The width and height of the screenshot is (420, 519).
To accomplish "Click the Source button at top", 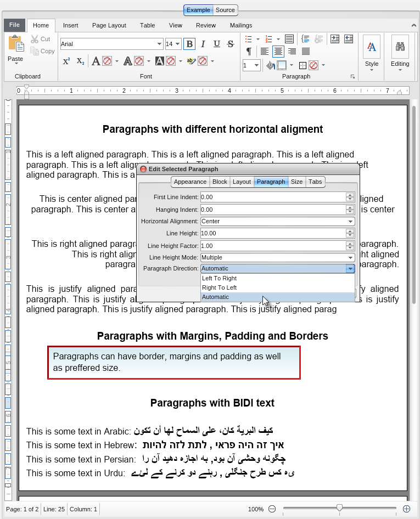I will point(225,10).
